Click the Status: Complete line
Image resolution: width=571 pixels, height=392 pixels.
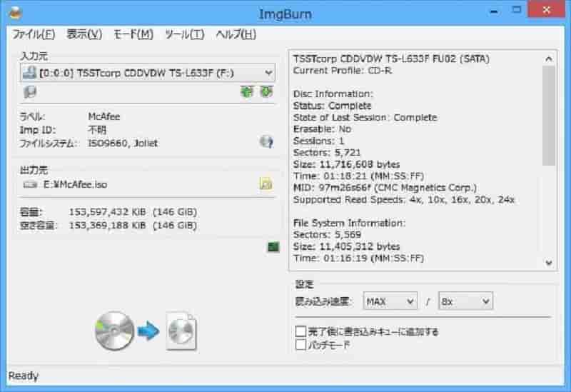pyautogui.click(x=332, y=106)
